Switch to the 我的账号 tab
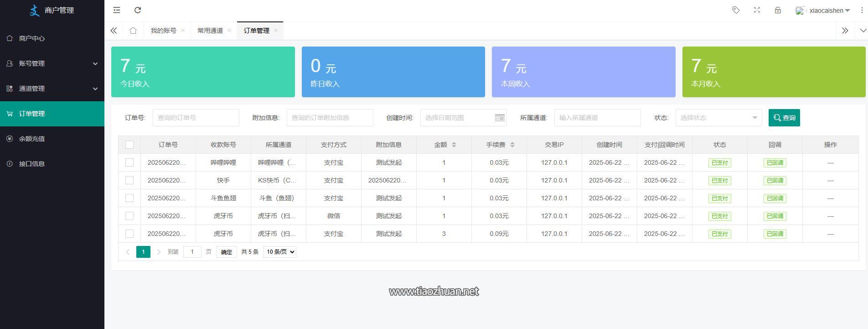This screenshot has height=329, width=868. 163,31
